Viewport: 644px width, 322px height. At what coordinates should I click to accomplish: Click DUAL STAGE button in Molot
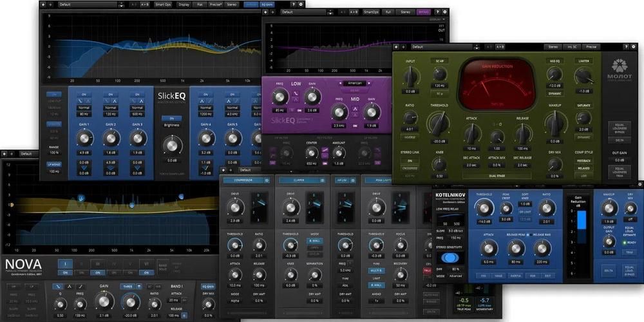(x=497, y=175)
